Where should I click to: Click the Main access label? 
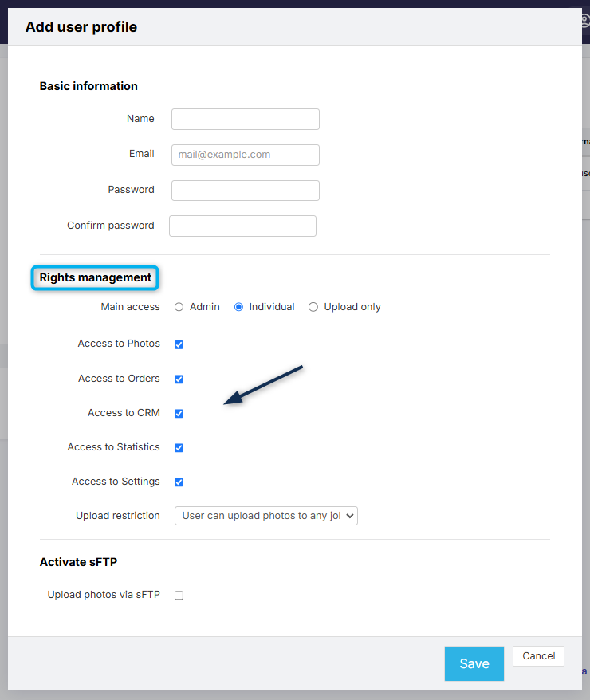(x=130, y=307)
